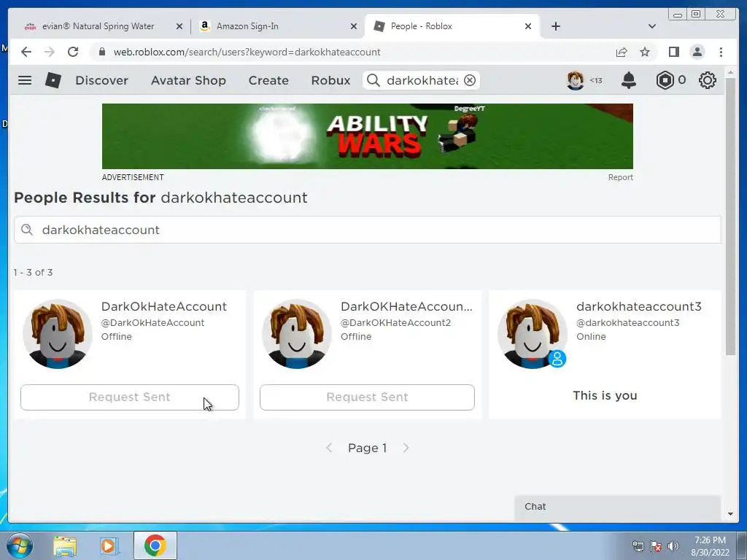
Task: Open the settings gear icon
Action: (708, 80)
